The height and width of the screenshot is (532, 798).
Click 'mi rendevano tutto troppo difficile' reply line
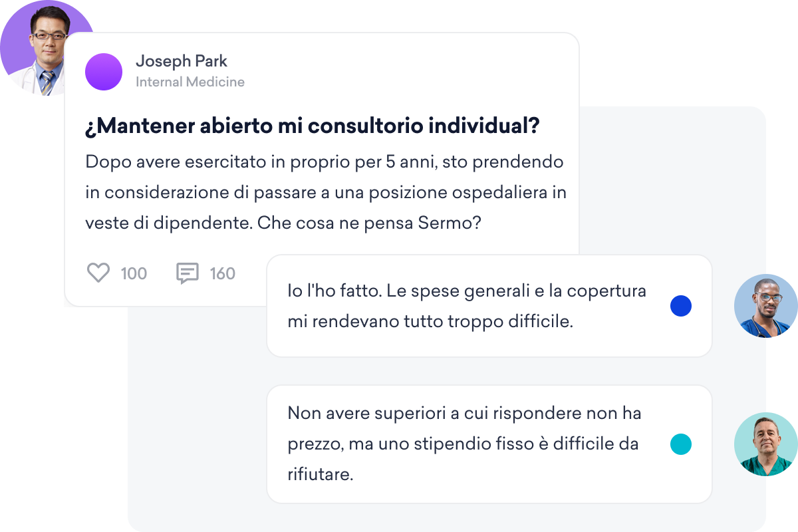(430, 322)
